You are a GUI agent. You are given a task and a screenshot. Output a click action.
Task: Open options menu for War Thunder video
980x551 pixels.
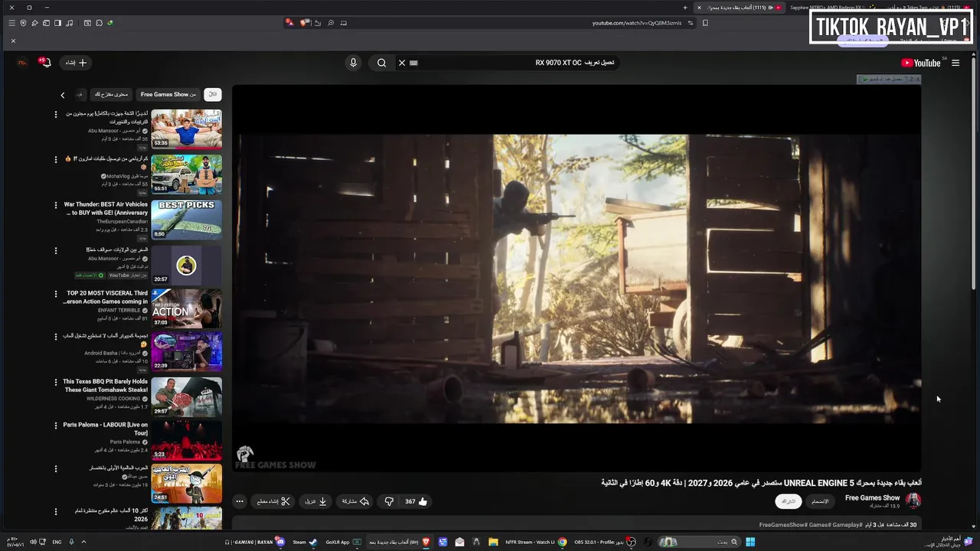[55, 205]
